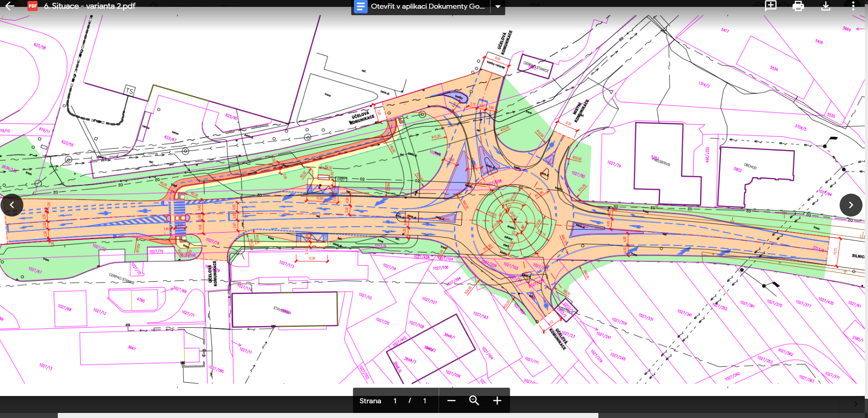Click the add comment icon

(770, 6)
